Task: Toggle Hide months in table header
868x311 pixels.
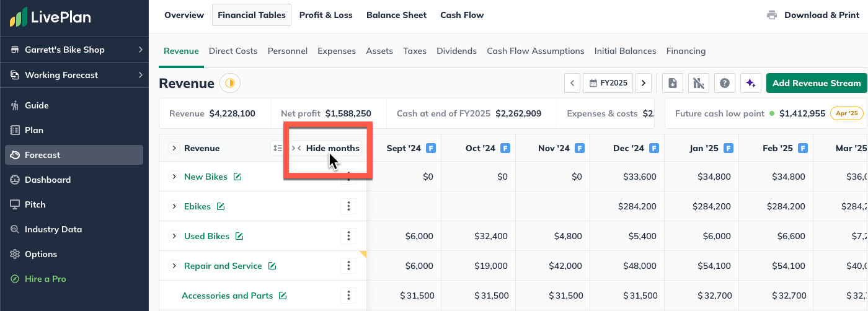Action: (325, 148)
